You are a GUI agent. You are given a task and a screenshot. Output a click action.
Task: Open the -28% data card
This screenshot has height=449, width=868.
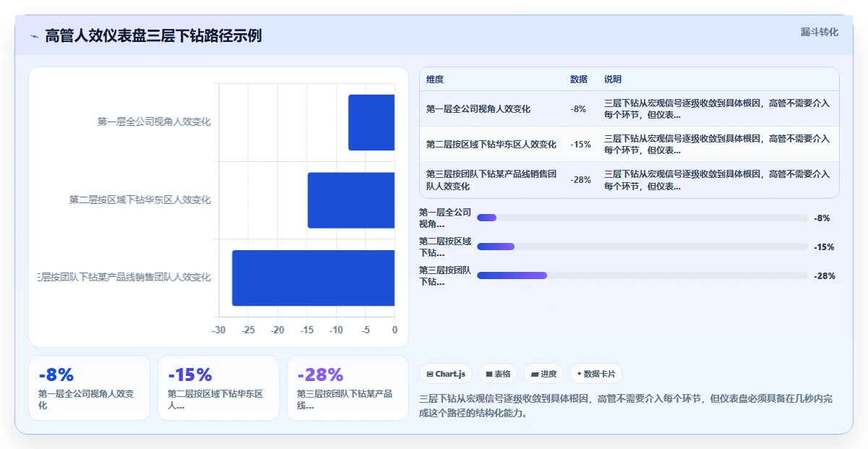tap(348, 388)
